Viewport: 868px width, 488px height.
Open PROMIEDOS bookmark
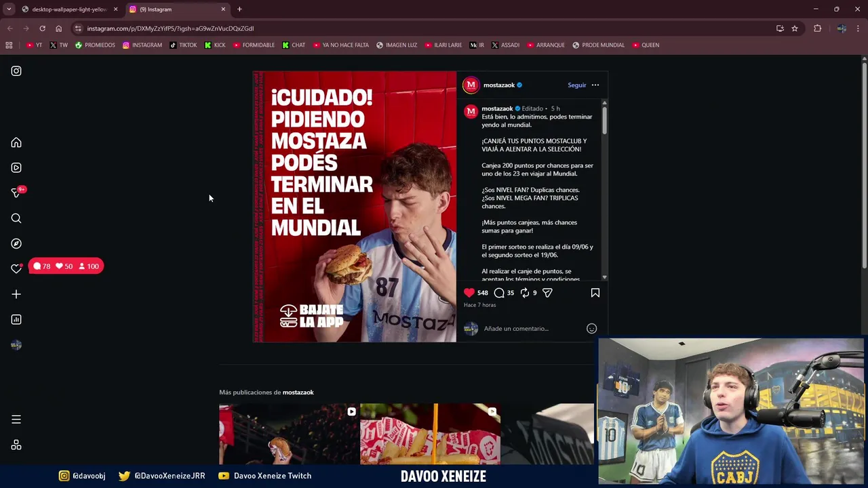95,45
